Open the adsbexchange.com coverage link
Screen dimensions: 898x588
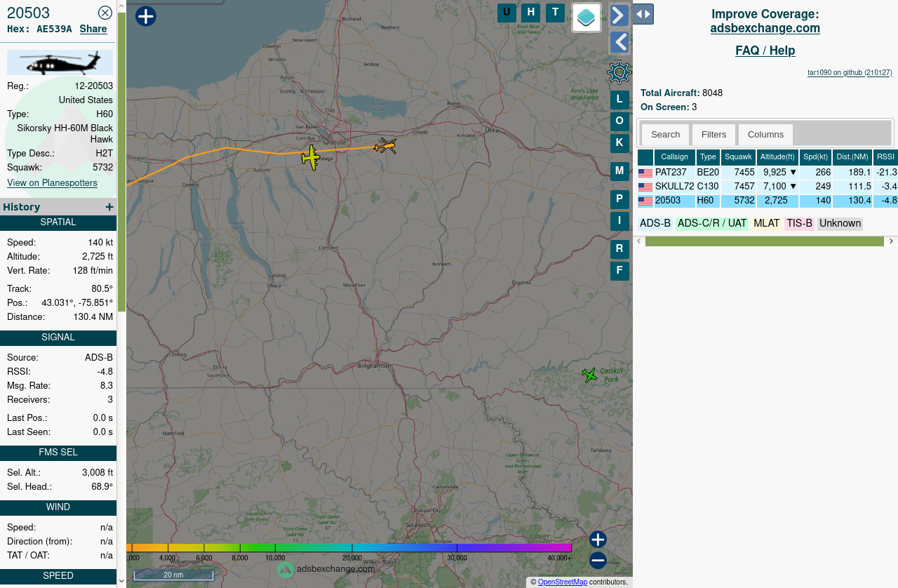(765, 29)
